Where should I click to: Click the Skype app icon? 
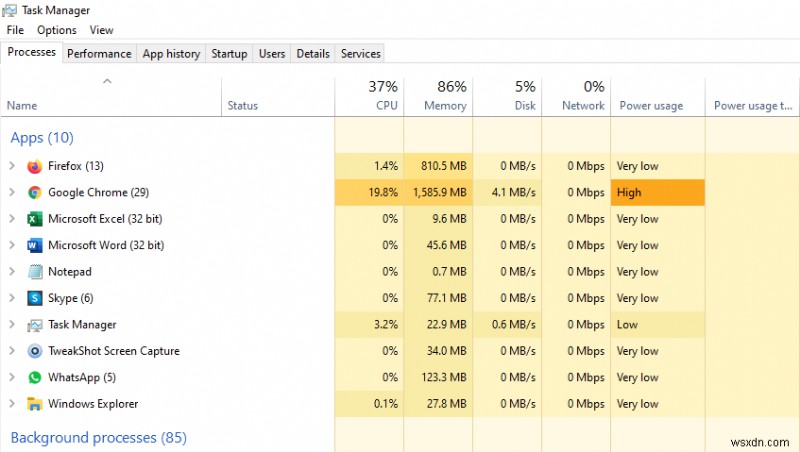[35, 298]
